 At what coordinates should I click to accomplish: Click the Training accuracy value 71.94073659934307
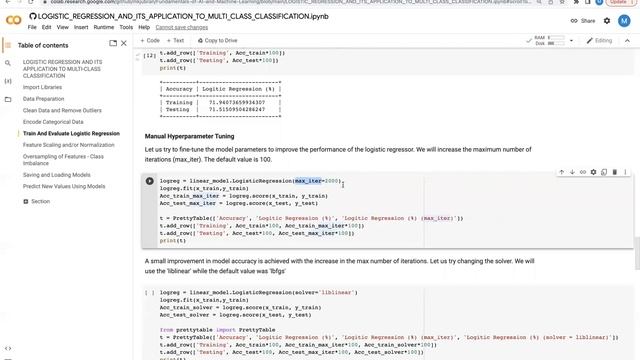tap(237, 102)
